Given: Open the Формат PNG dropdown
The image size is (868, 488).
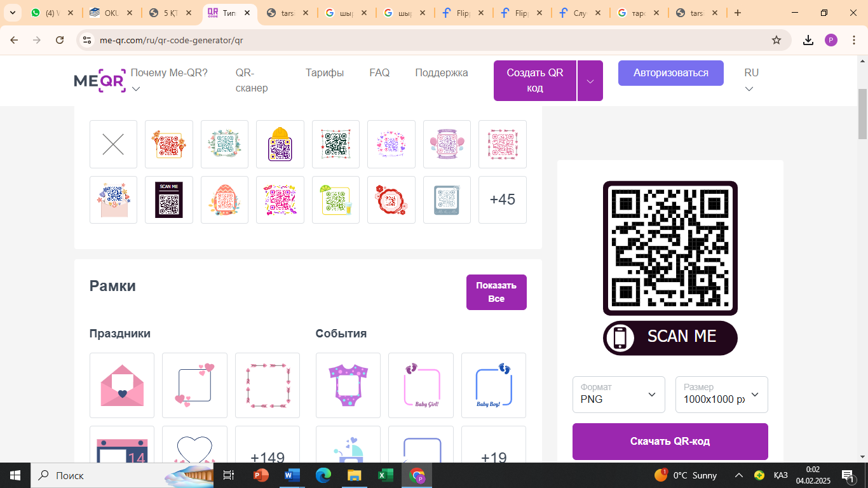Looking at the screenshot, I should 619,395.
